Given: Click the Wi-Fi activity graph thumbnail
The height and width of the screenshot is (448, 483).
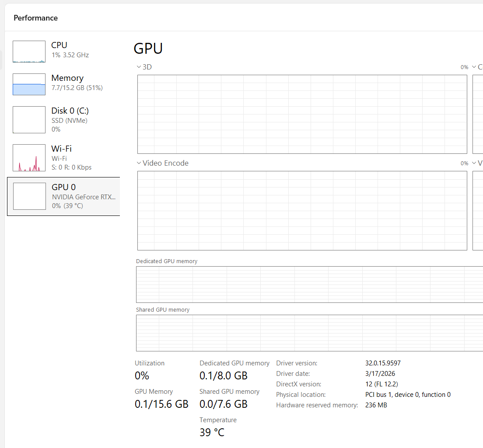Looking at the screenshot, I should [x=29, y=158].
